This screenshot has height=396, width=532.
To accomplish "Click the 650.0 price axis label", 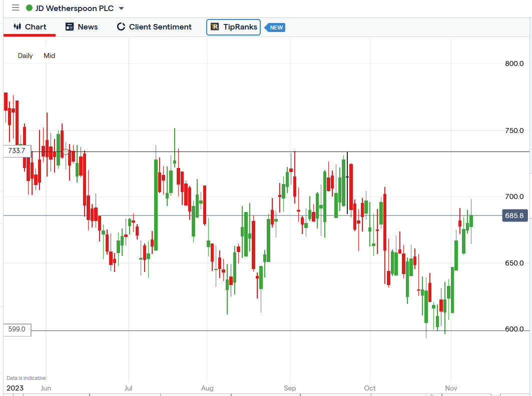I will [x=514, y=263].
